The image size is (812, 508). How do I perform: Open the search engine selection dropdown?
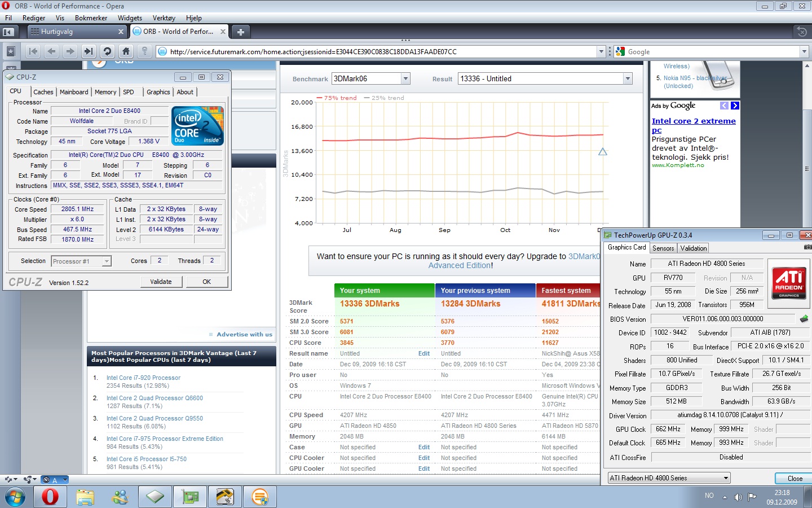pos(804,52)
